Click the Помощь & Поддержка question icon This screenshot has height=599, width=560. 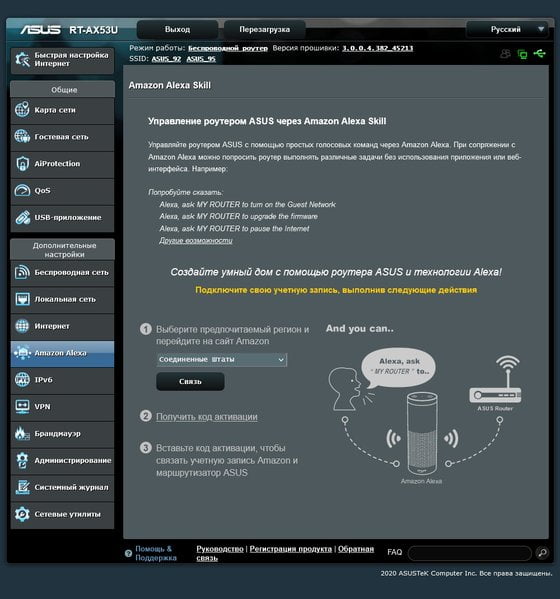[128, 553]
